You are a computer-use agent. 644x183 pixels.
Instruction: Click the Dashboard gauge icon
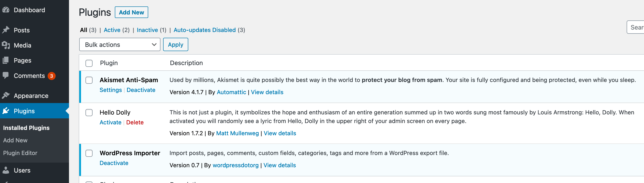6,10
